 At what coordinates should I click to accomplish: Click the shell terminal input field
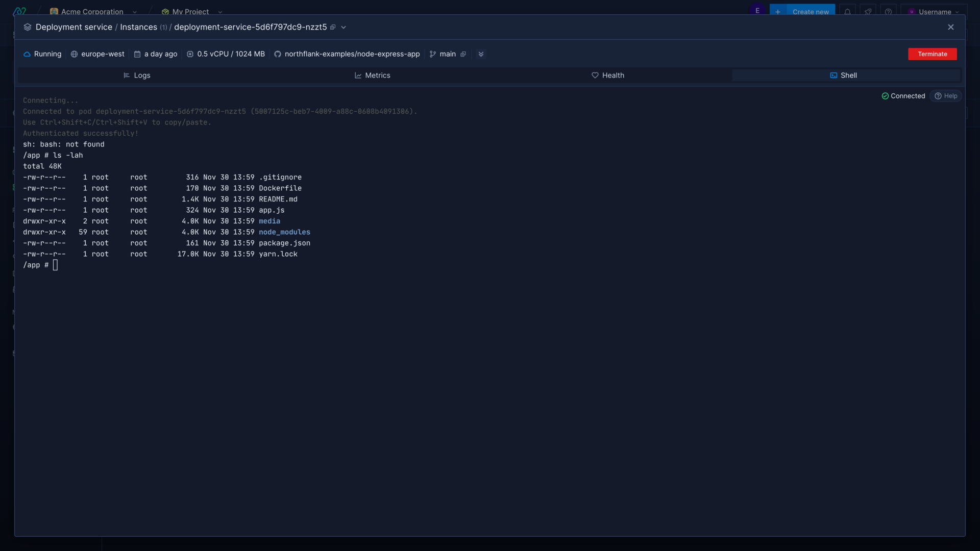pos(55,264)
